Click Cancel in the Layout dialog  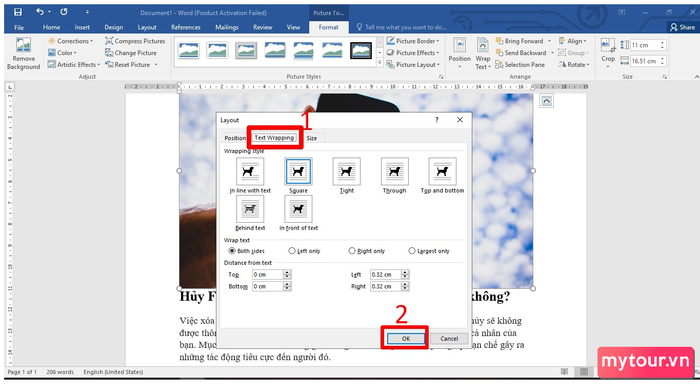tap(449, 338)
